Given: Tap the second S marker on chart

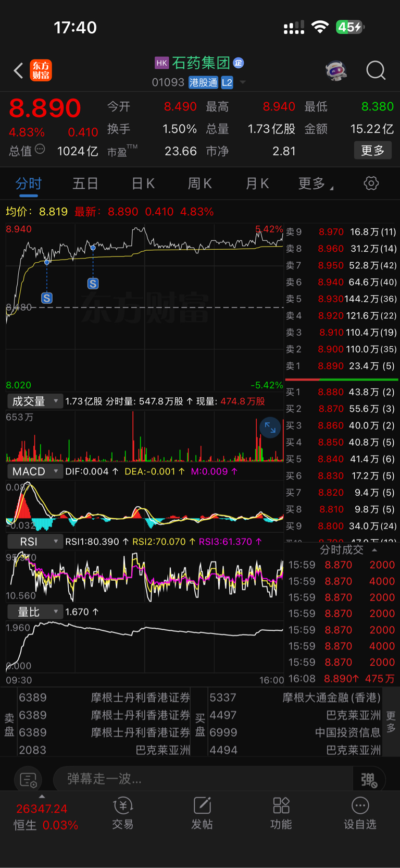Looking at the screenshot, I should click(93, 284).
